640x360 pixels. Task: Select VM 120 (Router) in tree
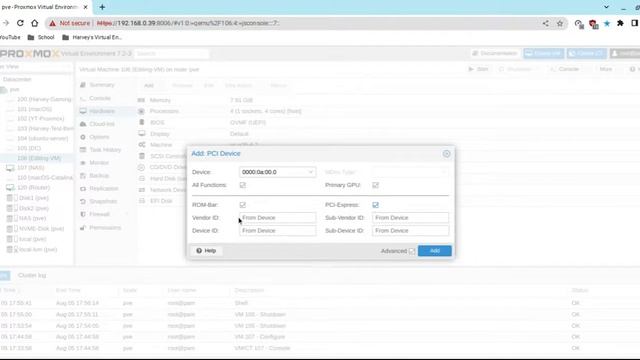tap(33, 188)
